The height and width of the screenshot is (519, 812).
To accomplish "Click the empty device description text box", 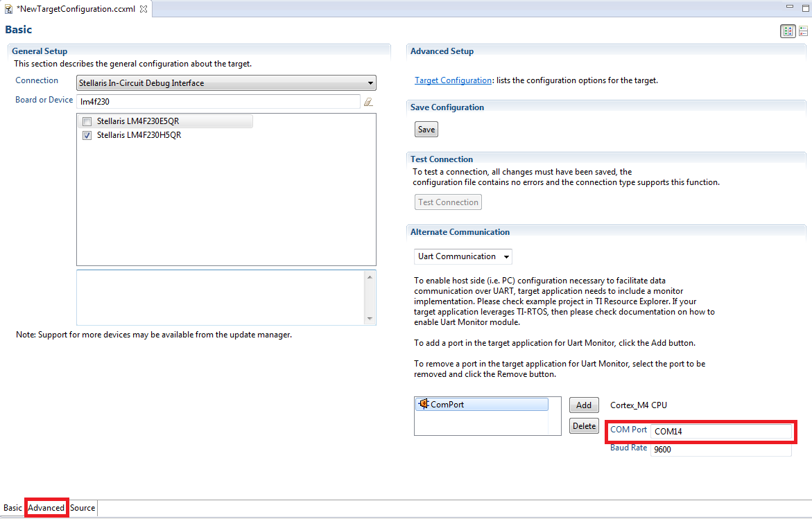I will 221,297.
